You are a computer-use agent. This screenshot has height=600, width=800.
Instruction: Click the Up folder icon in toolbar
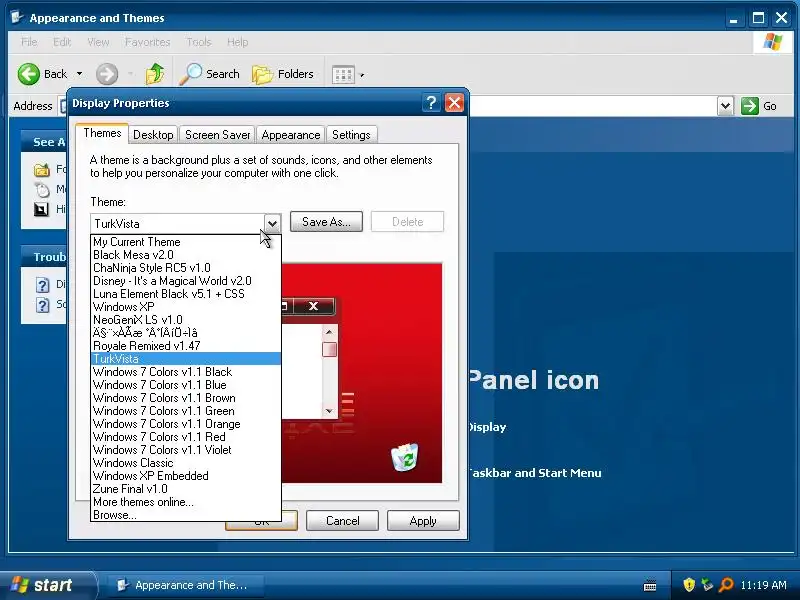[155, 74]
